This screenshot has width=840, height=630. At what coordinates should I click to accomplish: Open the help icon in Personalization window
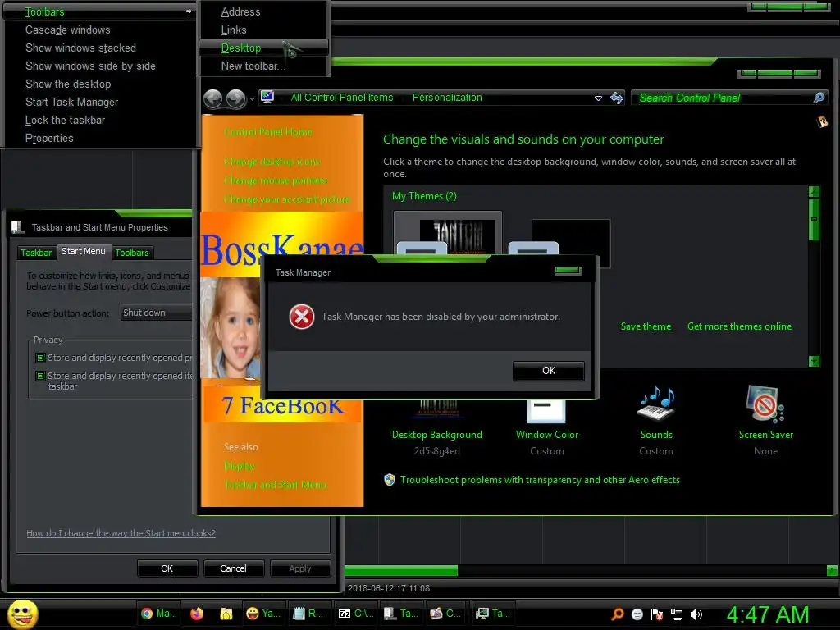822,122
